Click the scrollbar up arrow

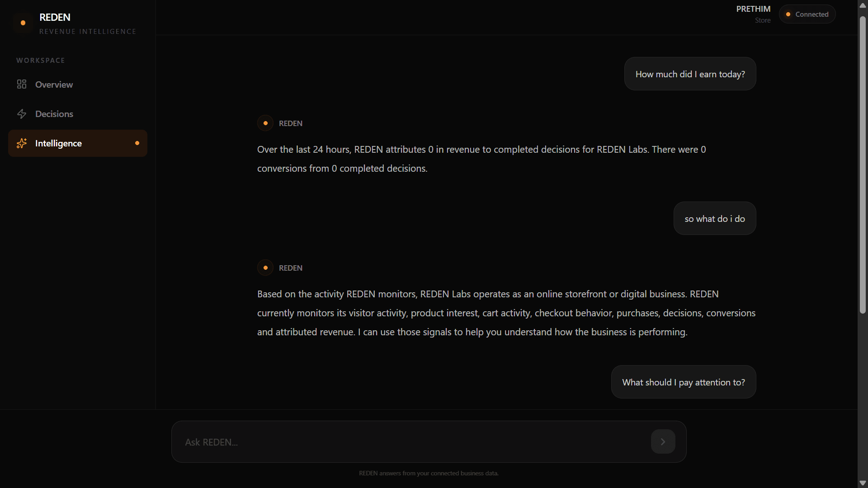click(863, 5)
